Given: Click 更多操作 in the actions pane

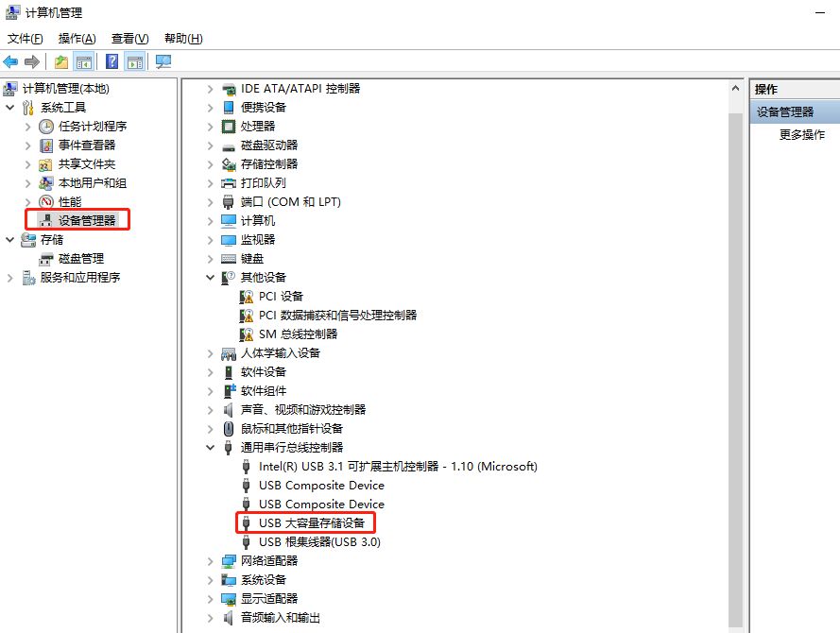Looking at the screenshot, I should click(801, 135).
